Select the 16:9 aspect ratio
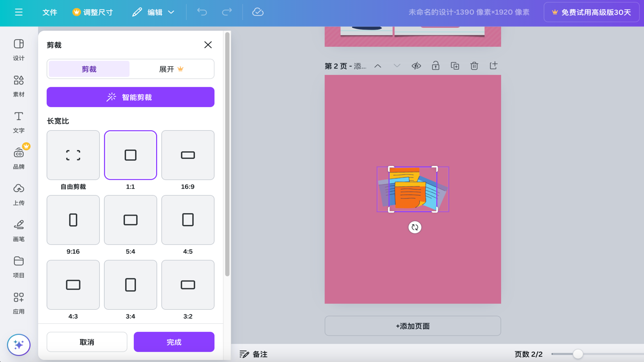This screenshot has width=644, height=362. (188, 155)
